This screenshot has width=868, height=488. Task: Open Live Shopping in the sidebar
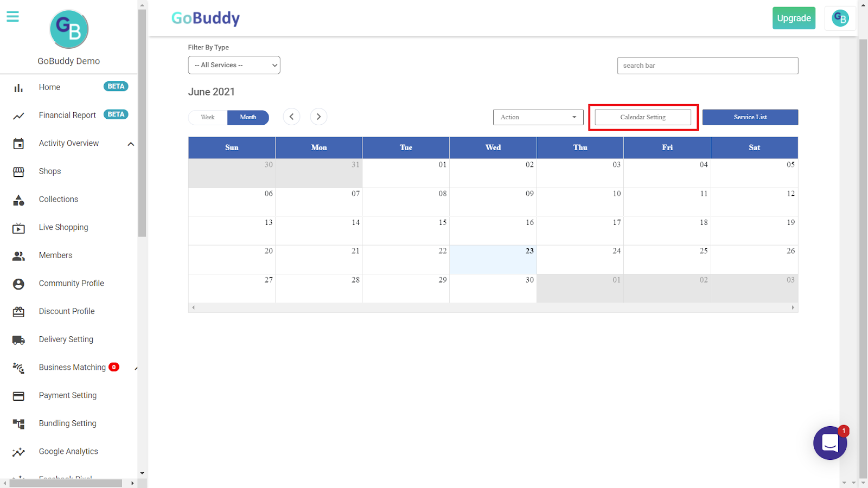point(63,227)
